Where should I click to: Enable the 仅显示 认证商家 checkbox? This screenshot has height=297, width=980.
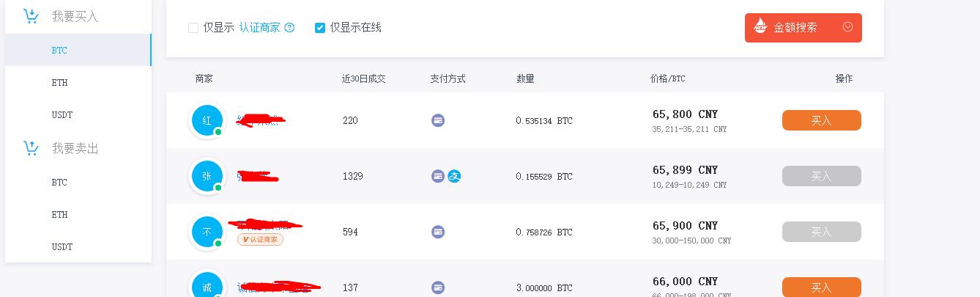point(193,28)
